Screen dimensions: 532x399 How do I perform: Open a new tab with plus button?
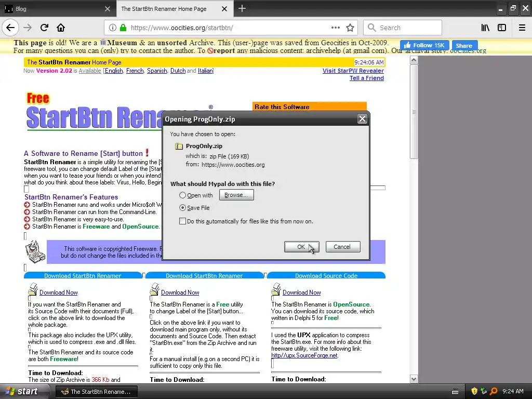coord(242,8)
